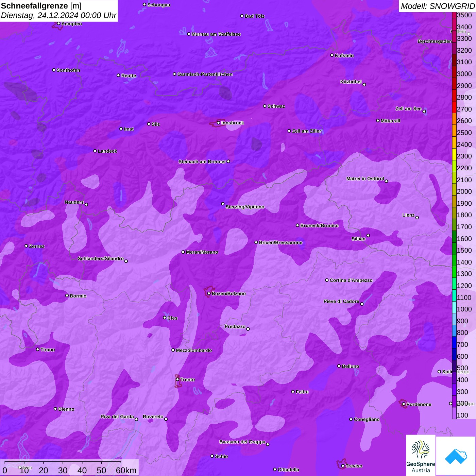Viewport: 476px width, 476px height.
Task: Click the Schio city marker dot
Action: coord(212,456)
